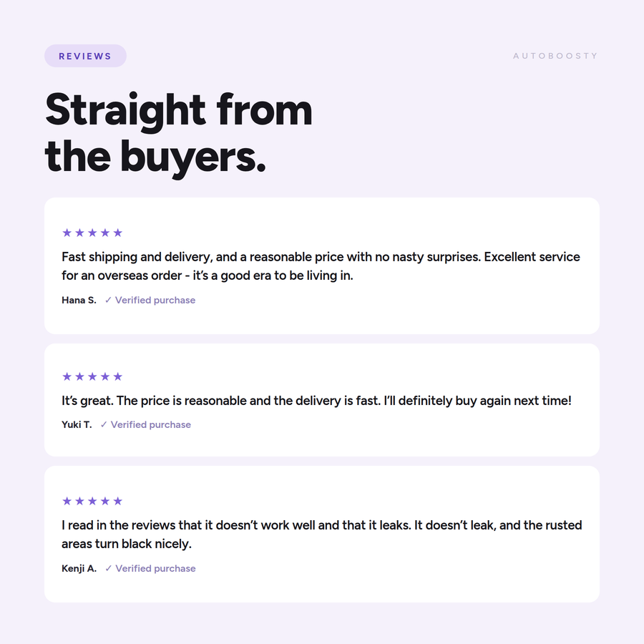The width and height of the screenshot is (644, 644).
Task: Click reviewer name Hana S.
Action: click(x=79, y=301)
